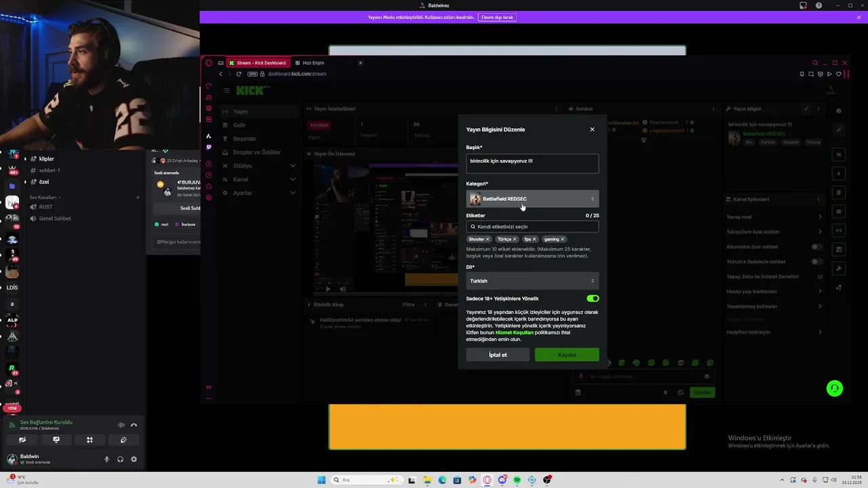Click the green Gönder chat button

702,392
